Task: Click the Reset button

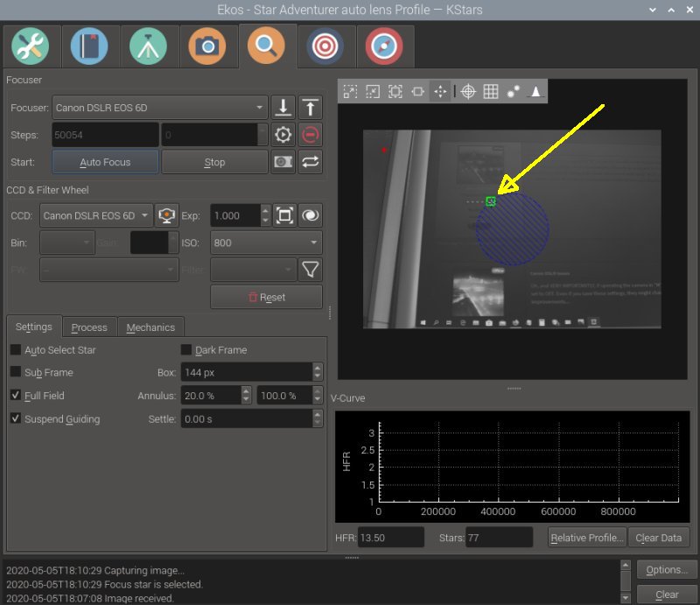Action: click(266, 297)
